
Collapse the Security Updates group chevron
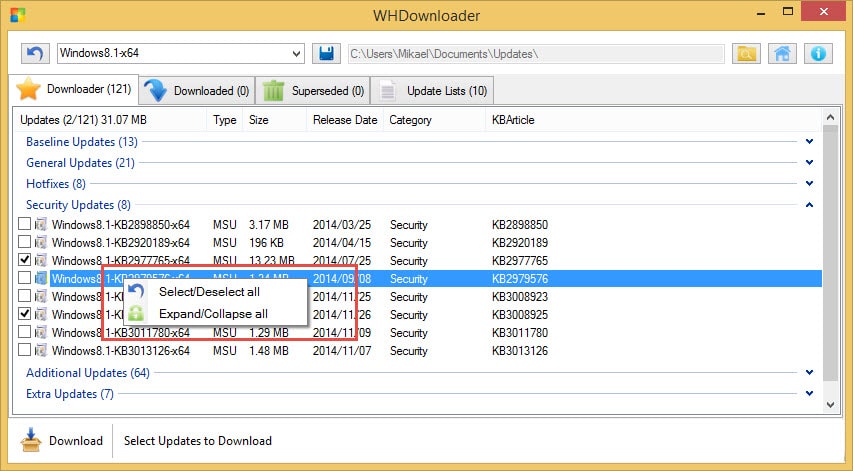809,204
